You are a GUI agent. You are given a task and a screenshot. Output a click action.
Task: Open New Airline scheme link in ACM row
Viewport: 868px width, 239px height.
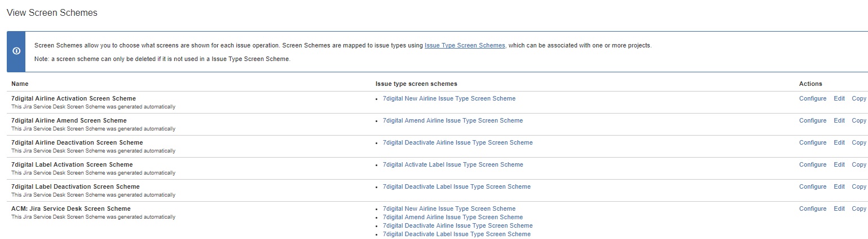[x=449, y=208]
